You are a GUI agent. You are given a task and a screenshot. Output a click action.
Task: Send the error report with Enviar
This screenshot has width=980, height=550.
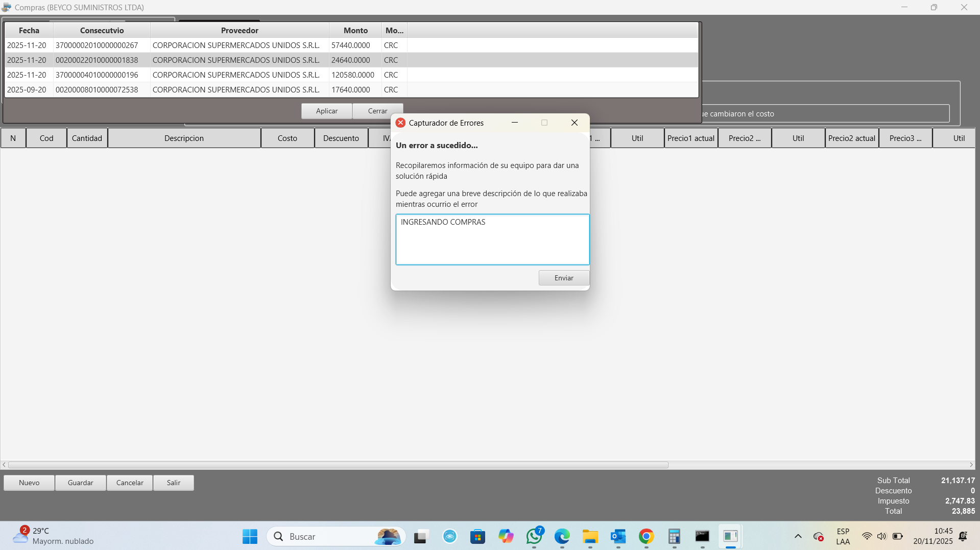click(x=563, y=278)
